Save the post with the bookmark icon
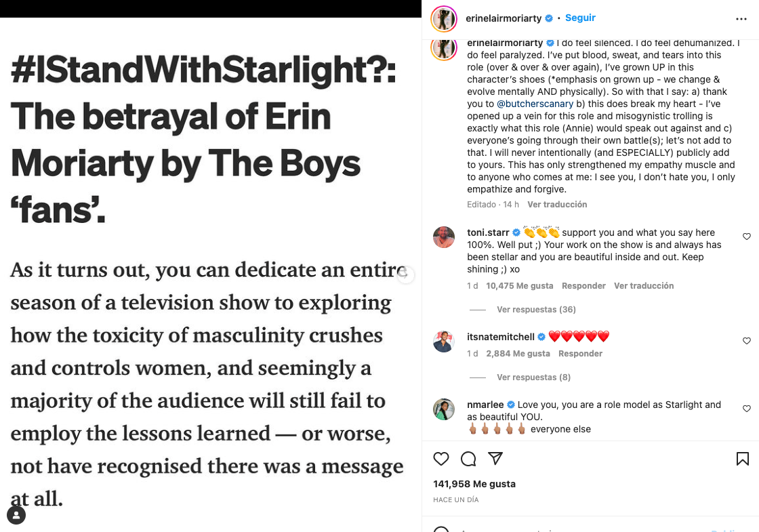The height and width of the screenshot is (532, 759). (743, 459)
